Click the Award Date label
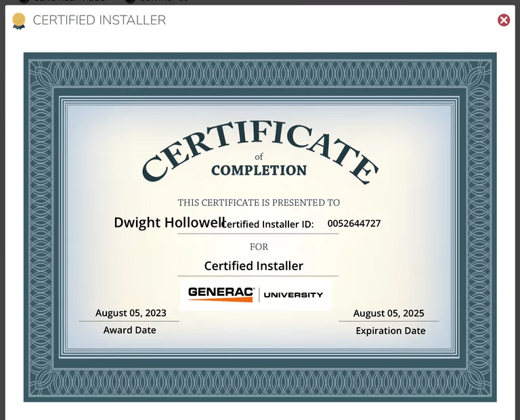 (129, 330)
